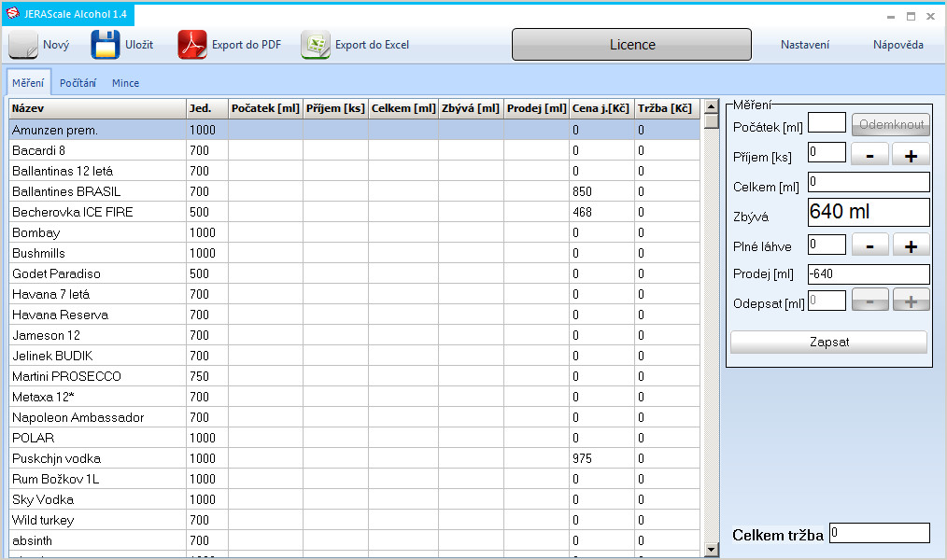Select the Havana Reserva row
Viewport: 947px width, 560px height.
pos(355,315)
